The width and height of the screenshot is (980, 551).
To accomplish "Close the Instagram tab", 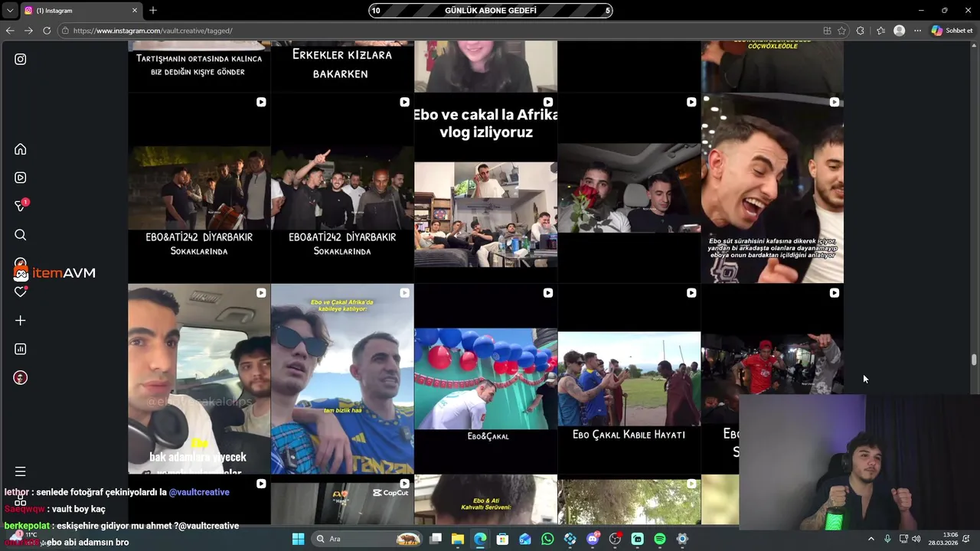I will 135,10.
